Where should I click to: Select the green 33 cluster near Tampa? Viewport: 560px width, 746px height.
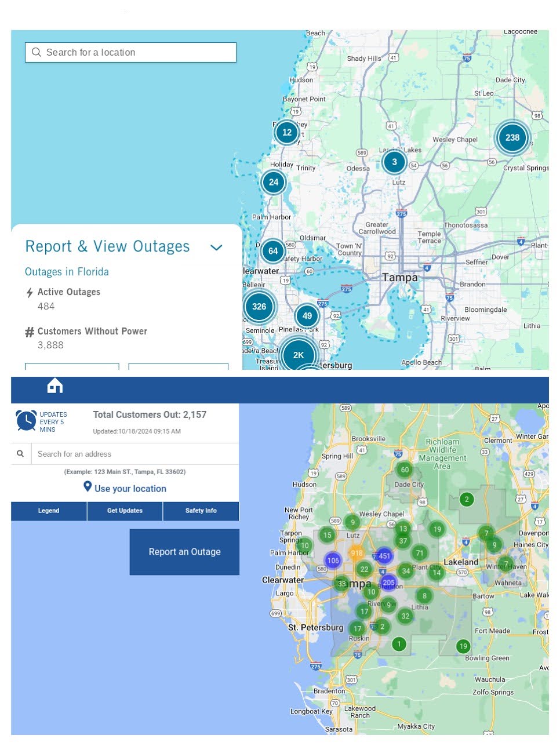tap(342, 584)
